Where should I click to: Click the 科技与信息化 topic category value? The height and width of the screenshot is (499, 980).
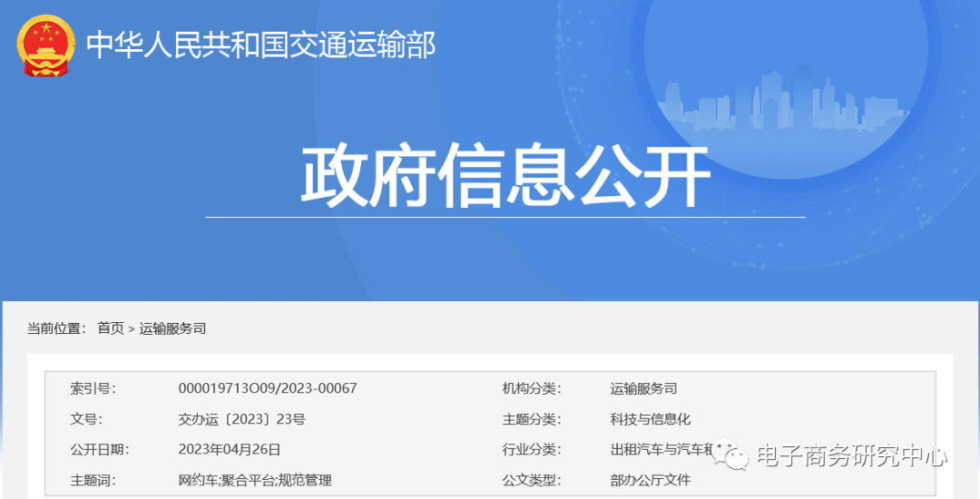pyautogui.click(x=651, y=419)
